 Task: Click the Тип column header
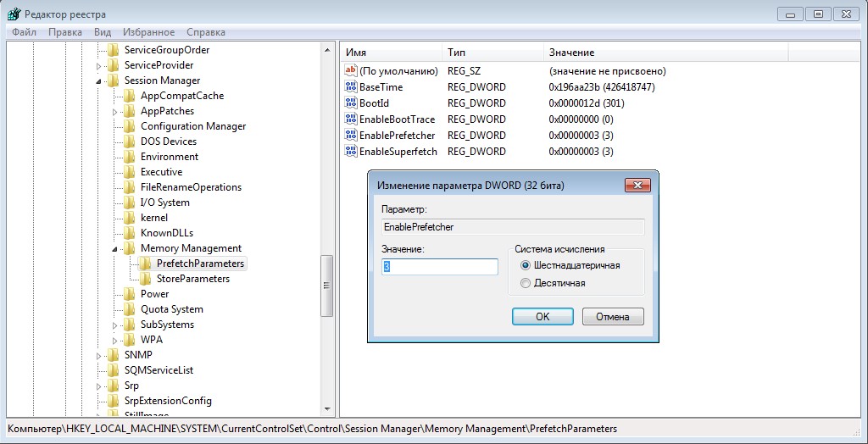[x=493, y=53]
